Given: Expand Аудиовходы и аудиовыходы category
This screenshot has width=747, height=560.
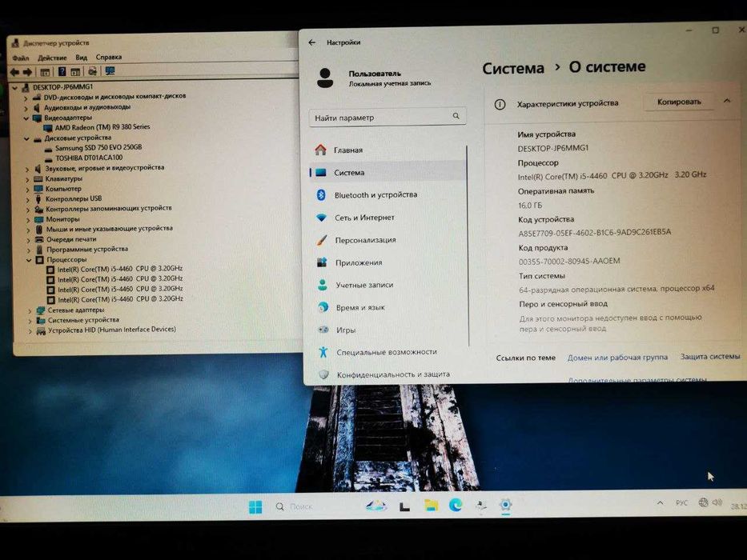Looking at the screenshot, I should click(26, 108).
